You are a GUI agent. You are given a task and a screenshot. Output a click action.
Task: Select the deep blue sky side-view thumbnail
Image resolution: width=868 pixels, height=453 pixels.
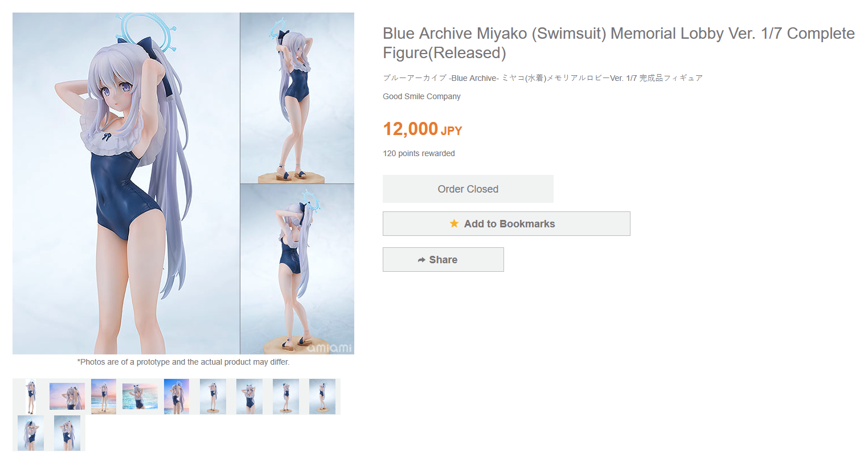tap(177, 397)
